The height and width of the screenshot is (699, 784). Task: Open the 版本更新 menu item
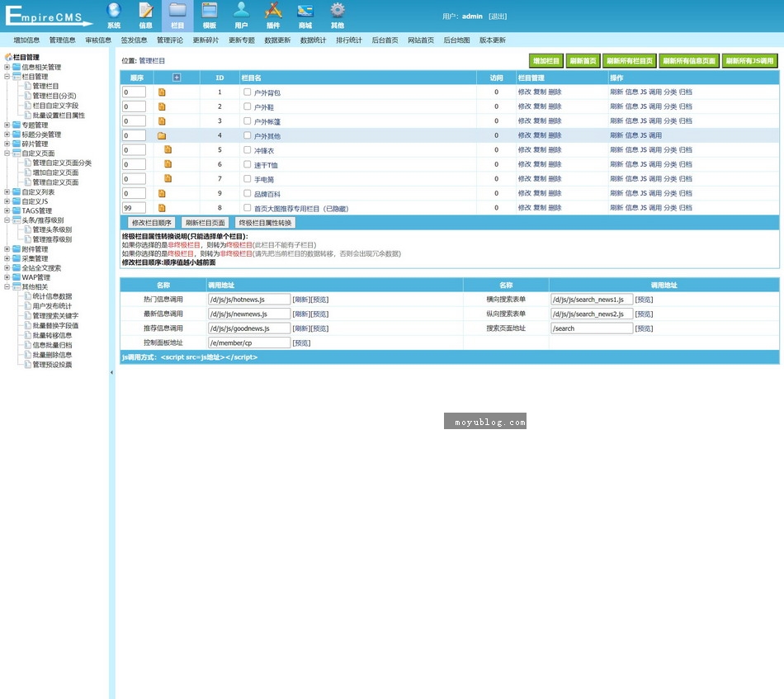(x=493, y=40)
